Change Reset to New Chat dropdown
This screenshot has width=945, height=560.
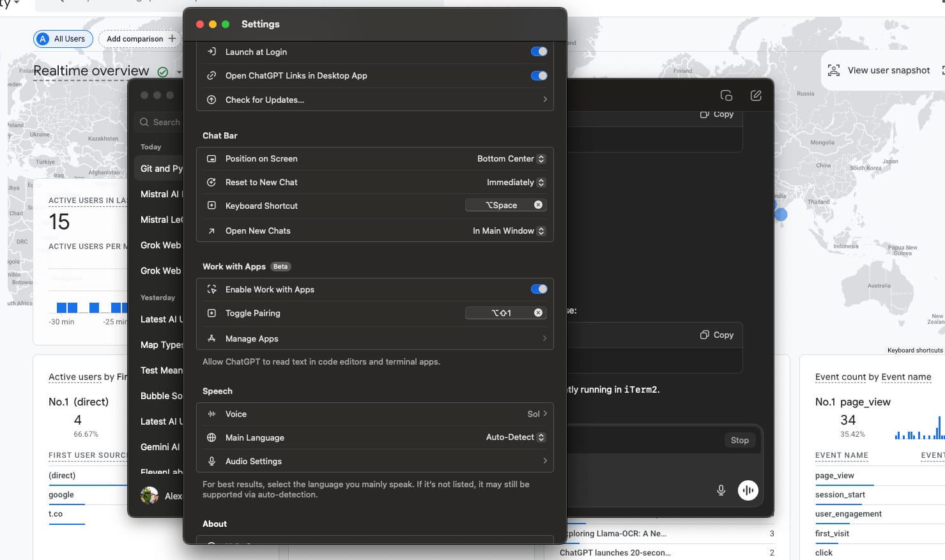[x=516, y=182]
